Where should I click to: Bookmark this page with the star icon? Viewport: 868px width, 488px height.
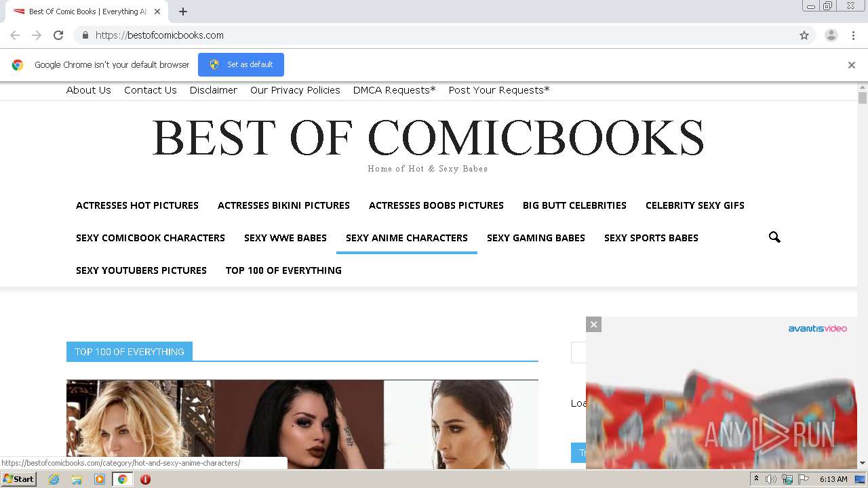(804, 35)
